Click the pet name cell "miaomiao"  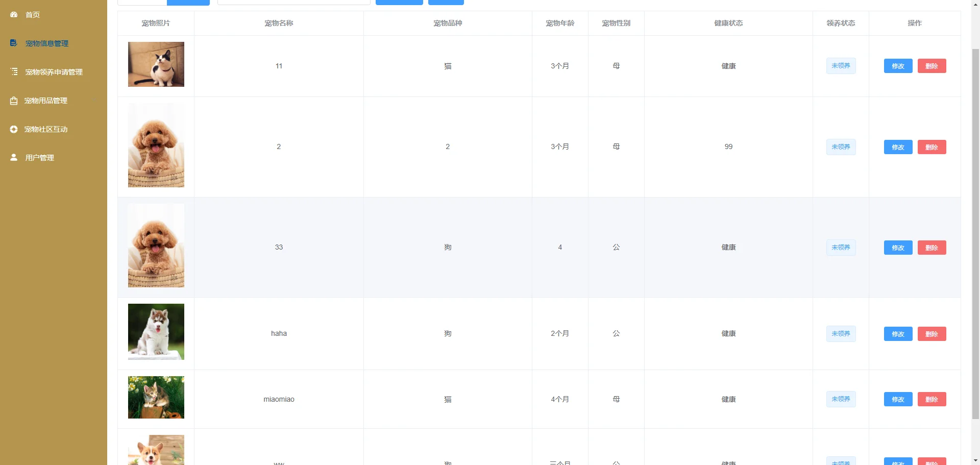(x=279, y=399)
